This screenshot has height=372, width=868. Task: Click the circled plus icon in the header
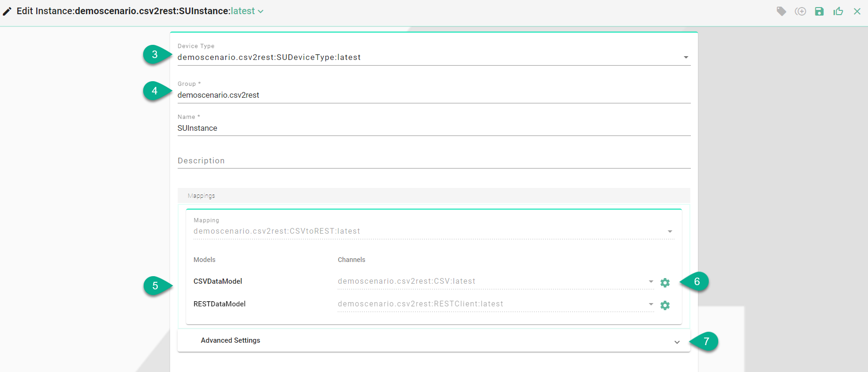tap(800, 11)
